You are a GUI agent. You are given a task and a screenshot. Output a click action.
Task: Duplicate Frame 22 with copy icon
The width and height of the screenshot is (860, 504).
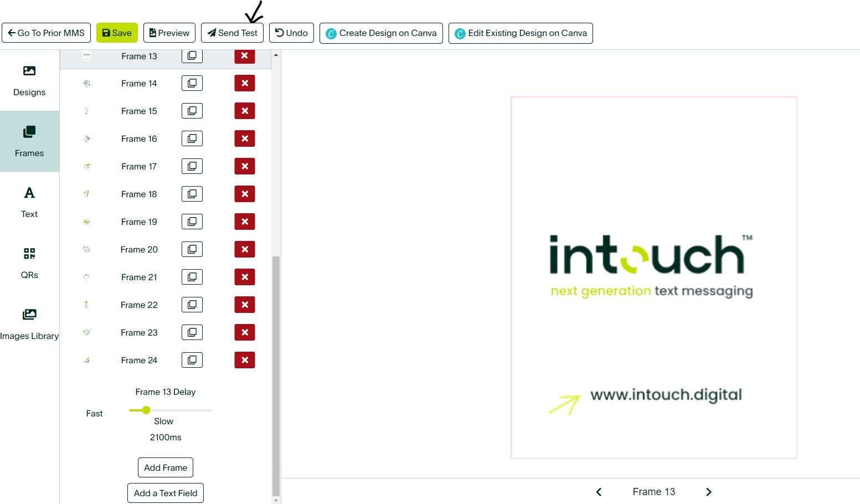192,305
